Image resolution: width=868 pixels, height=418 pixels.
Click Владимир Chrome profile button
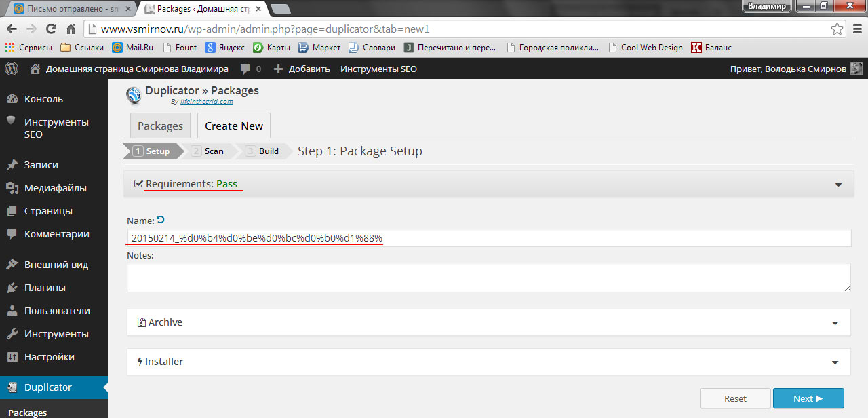[767, 6]
